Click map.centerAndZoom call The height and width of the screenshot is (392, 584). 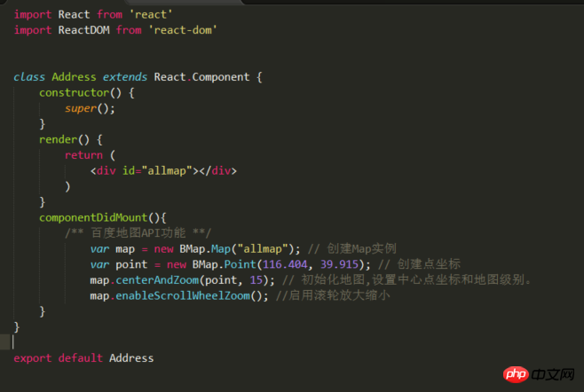182,280
